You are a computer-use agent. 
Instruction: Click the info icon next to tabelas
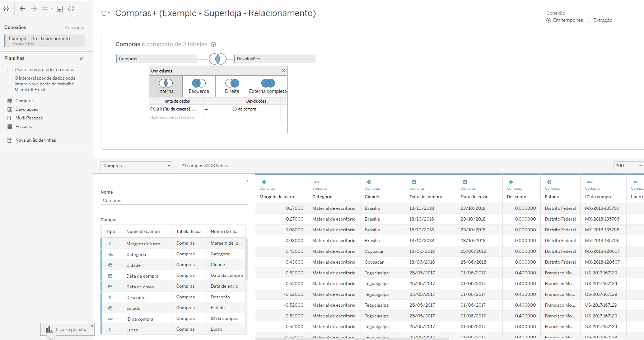click(x=213, y=44)
